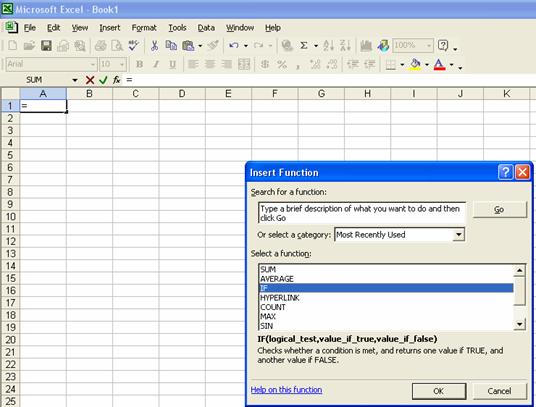This screenshot has width=536, height=407.
Task: Select COUNT in the function list
Action: (x=386, y=307)
